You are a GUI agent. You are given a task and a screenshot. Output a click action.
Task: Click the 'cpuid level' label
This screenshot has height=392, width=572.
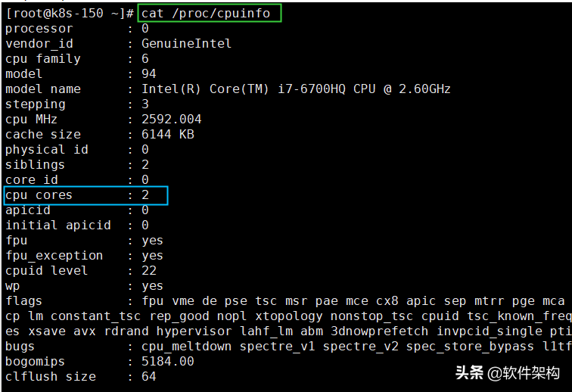coord(47,271)
